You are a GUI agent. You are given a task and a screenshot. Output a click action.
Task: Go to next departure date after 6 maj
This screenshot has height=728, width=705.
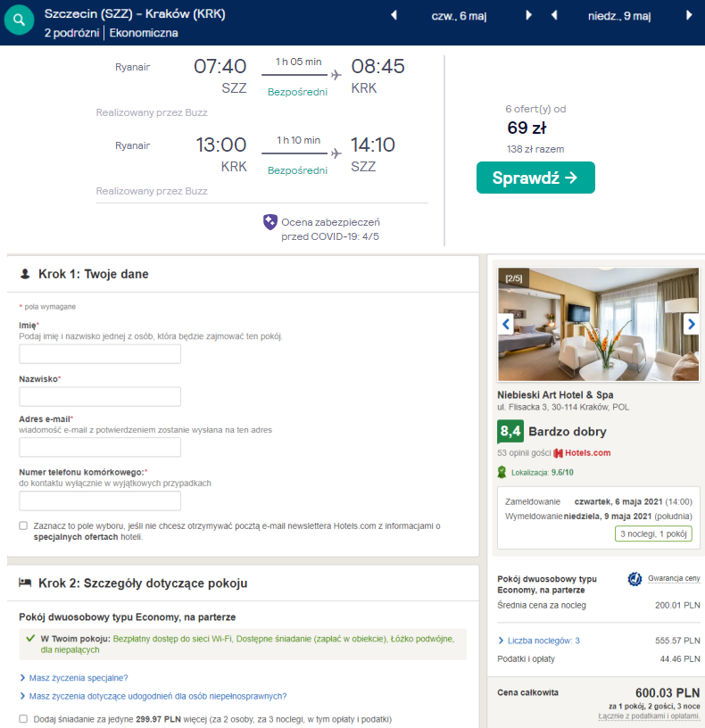[528, 15]
